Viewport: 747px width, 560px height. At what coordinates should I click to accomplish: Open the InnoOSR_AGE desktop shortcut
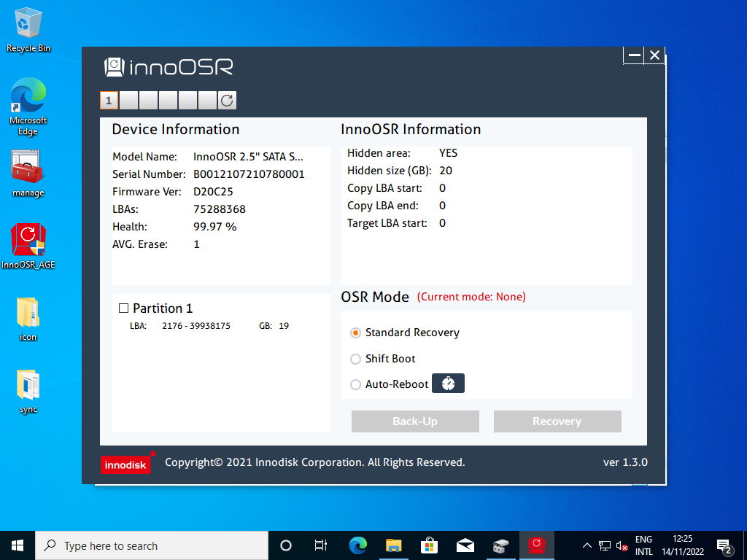click(28, 241)
